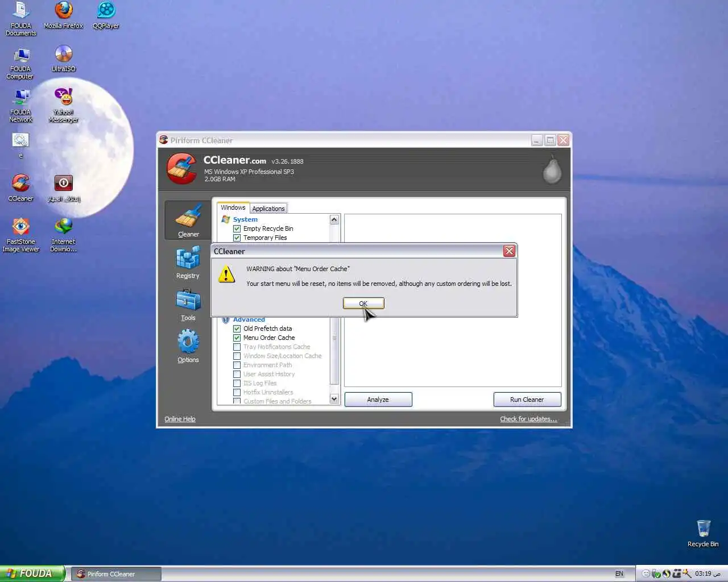The image size is (728, 582).
Task: Click the EN language indicator on taskbar
Action: tap(619, 573)
